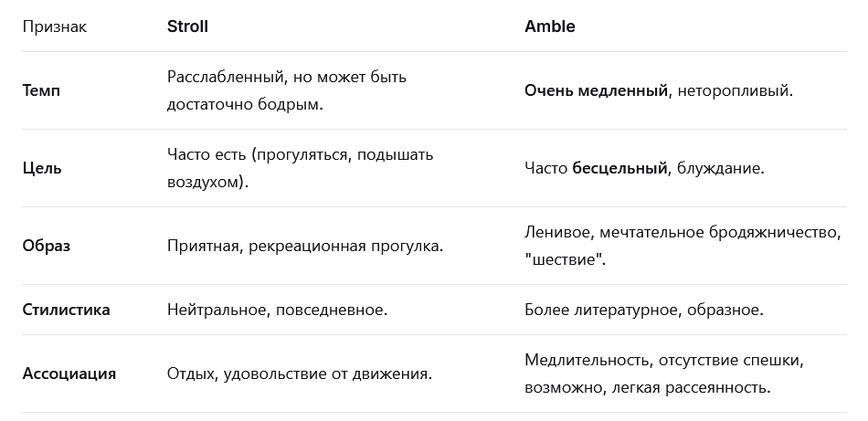Click the bold word бесцельный
The image size is (868, 421).
click(x=619, y=168)
